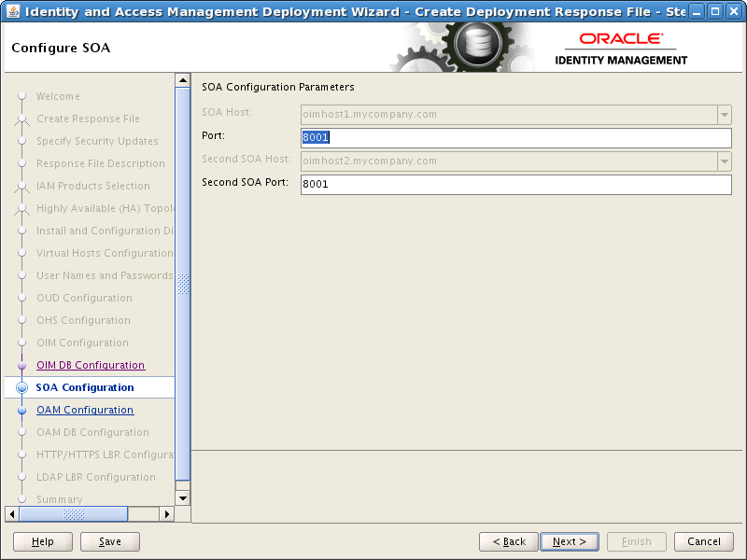Close the Deployment Wizard window

[x=734, y=11]
